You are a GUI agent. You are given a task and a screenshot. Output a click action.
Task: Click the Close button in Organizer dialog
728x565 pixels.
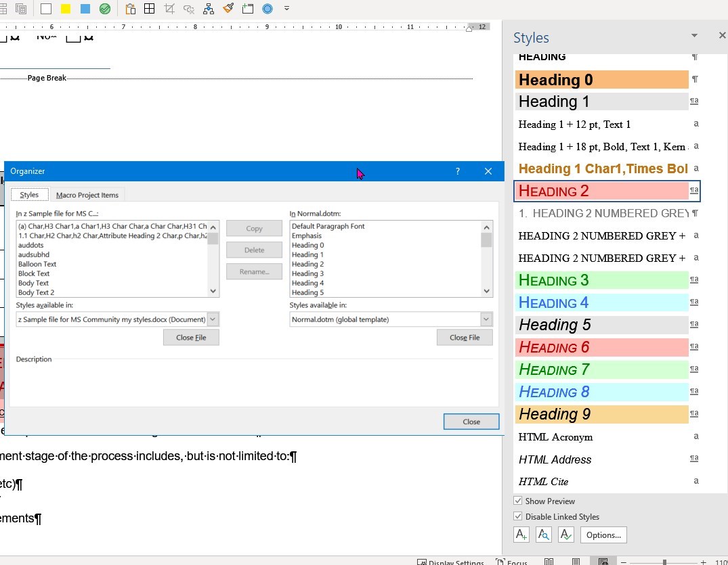(471, 422)
